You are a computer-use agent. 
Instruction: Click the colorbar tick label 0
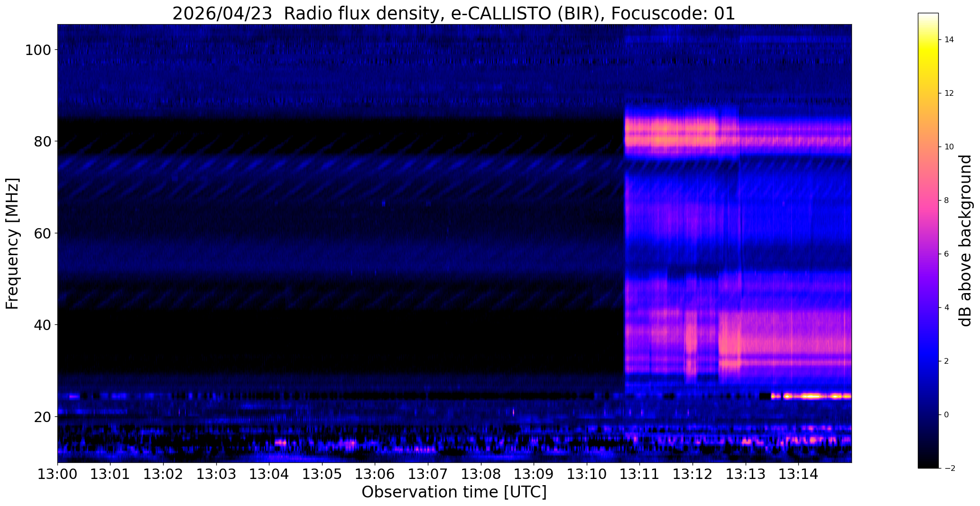point(947,415)
